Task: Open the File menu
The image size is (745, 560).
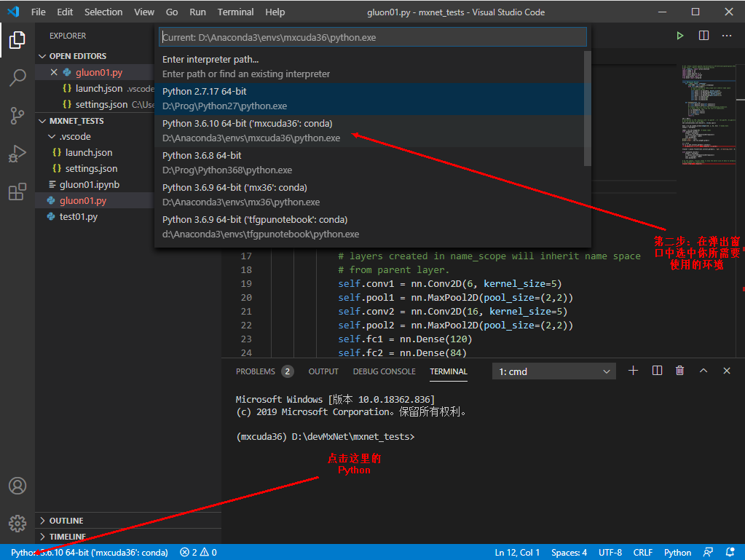Action: pyautogui.click(x=38, y=12)
